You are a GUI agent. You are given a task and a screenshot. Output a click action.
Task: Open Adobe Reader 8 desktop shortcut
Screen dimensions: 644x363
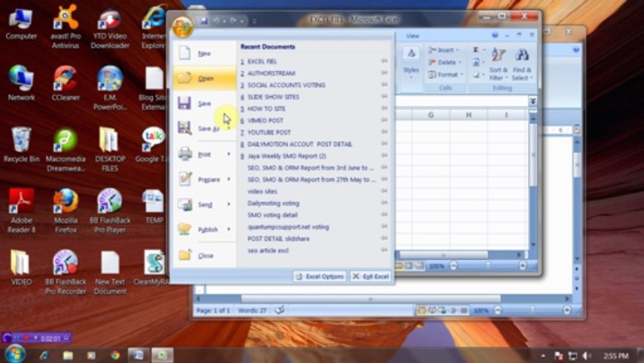click(x=22, y=211)
